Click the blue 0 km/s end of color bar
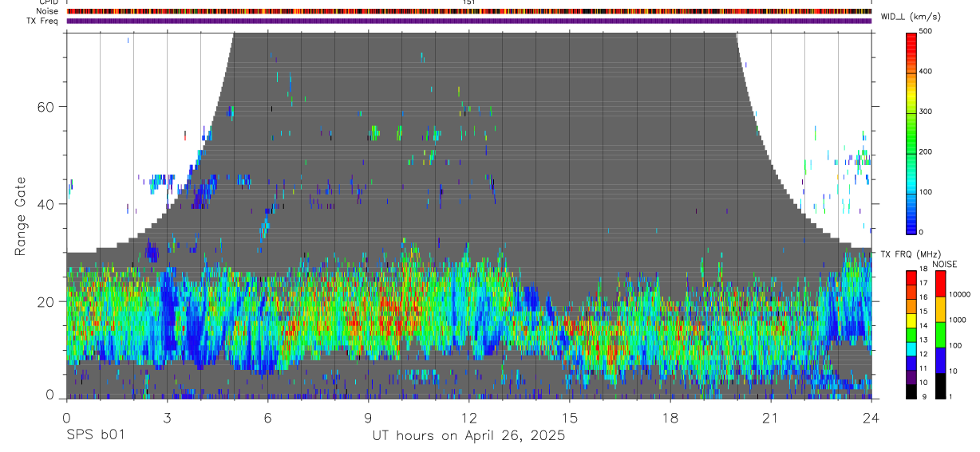 pos(911,229)
